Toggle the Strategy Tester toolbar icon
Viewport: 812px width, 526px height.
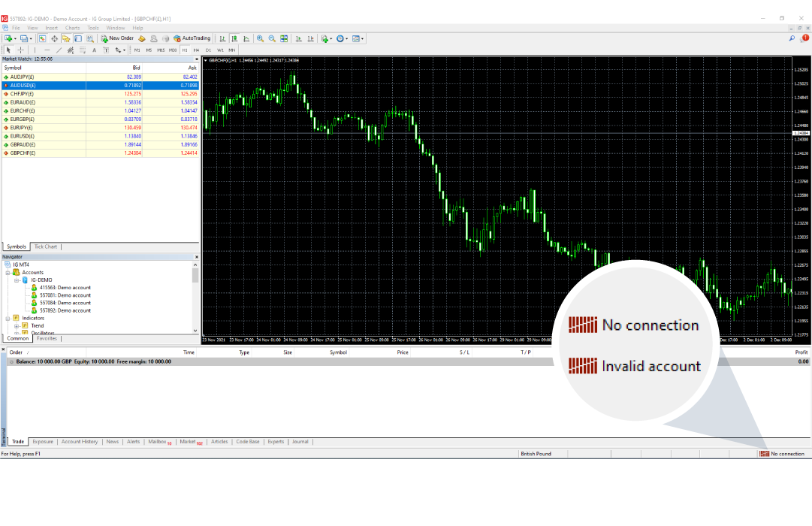point(90,38)
